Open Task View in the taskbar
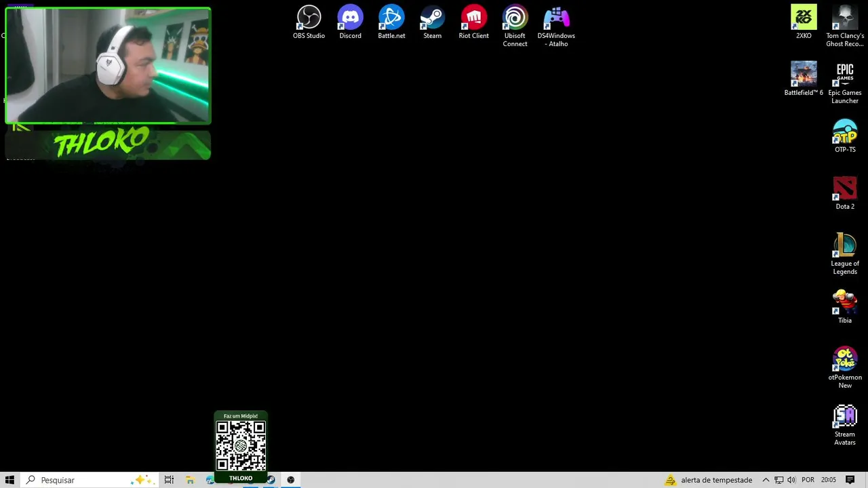This screenshot has height=488, width=868. click(169, 480)
